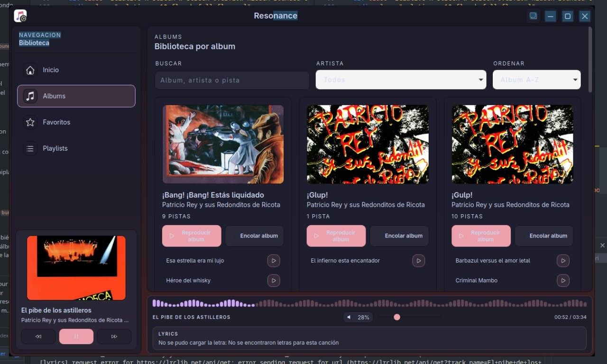The height and width of the screenshot is (364, 607).
Task: Select track title Esa estrella era mi lujo
Action: 195,261
